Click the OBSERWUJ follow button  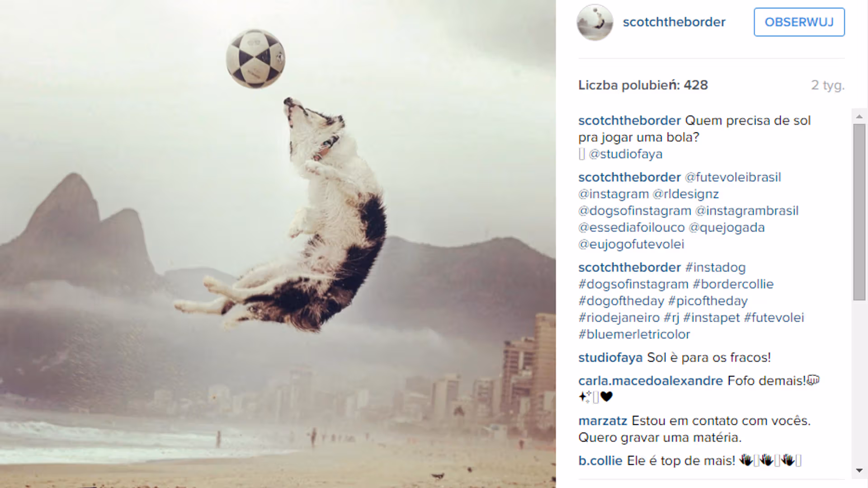coord(799,22)
